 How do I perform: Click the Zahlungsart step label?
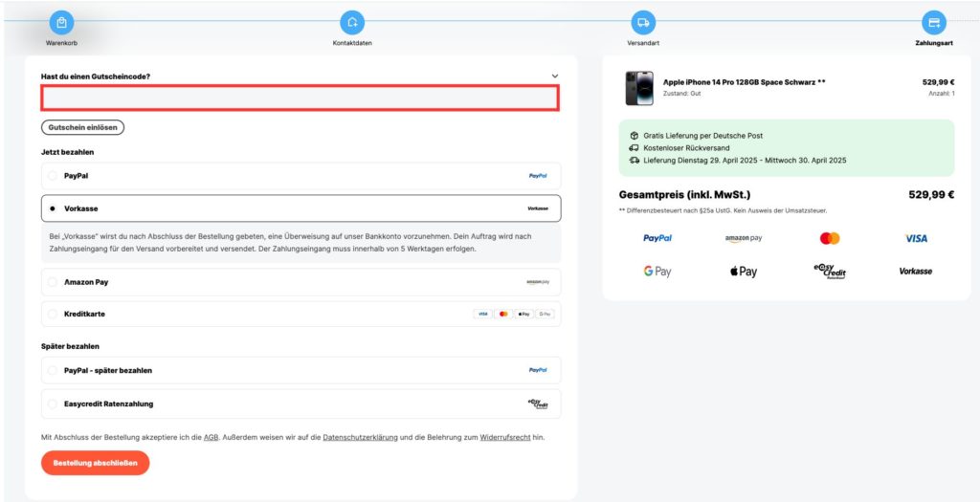[934, 43]
